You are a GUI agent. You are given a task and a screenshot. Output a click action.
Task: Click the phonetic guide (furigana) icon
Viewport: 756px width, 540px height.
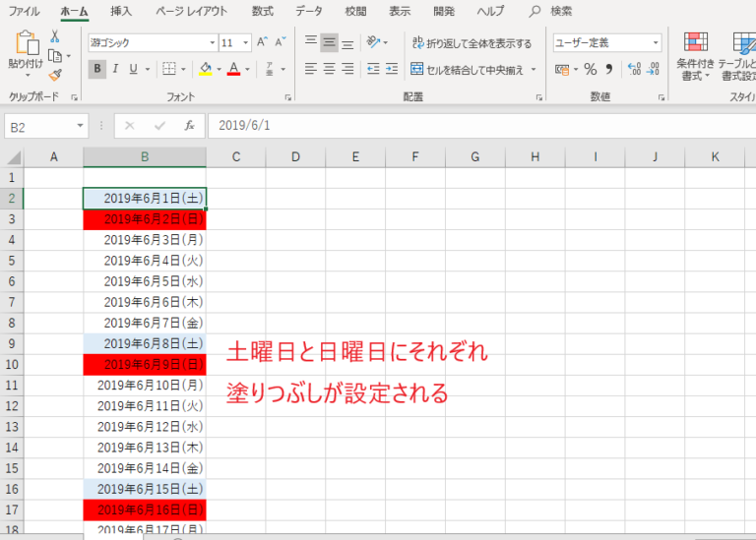(x=270, y=69)
